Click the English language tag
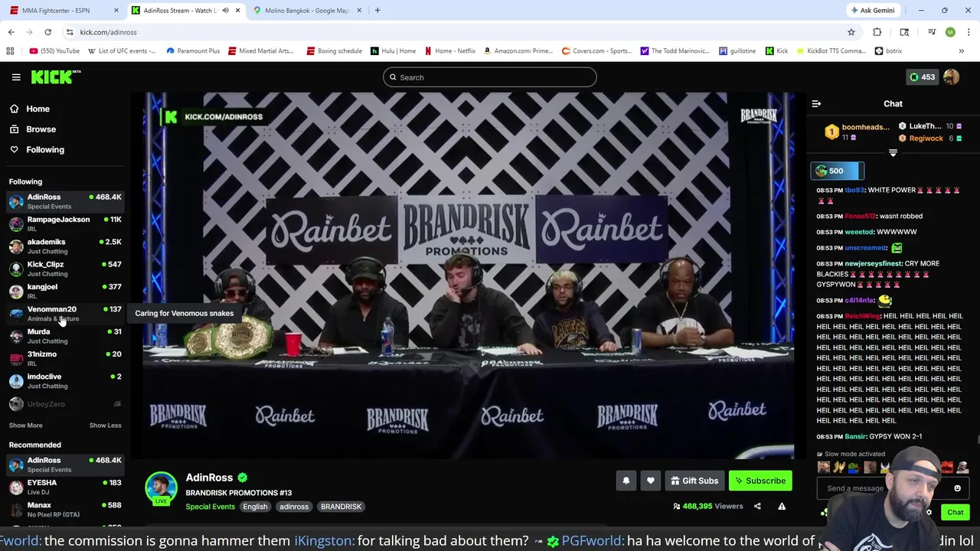Screen dimensions: 980x551 (255, 507)
